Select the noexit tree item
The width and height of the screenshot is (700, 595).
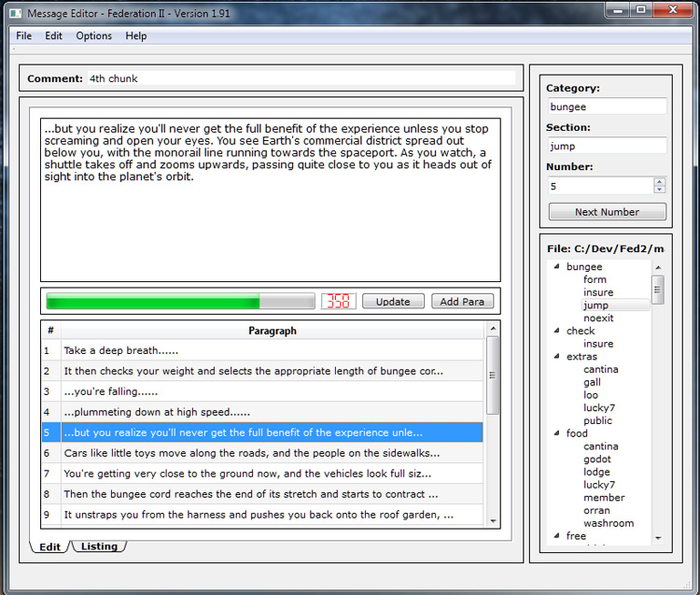click(x=598, y=318)
